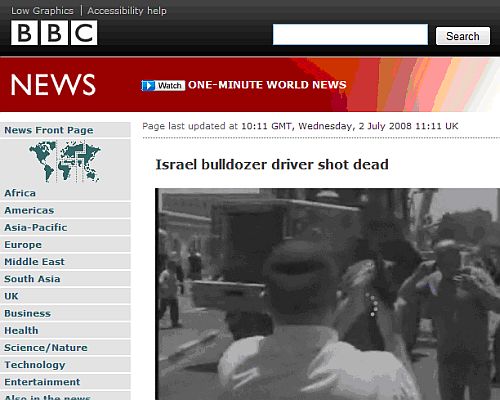
Task: Watch One-Minute World News
Action: click(x=267, y=85)
